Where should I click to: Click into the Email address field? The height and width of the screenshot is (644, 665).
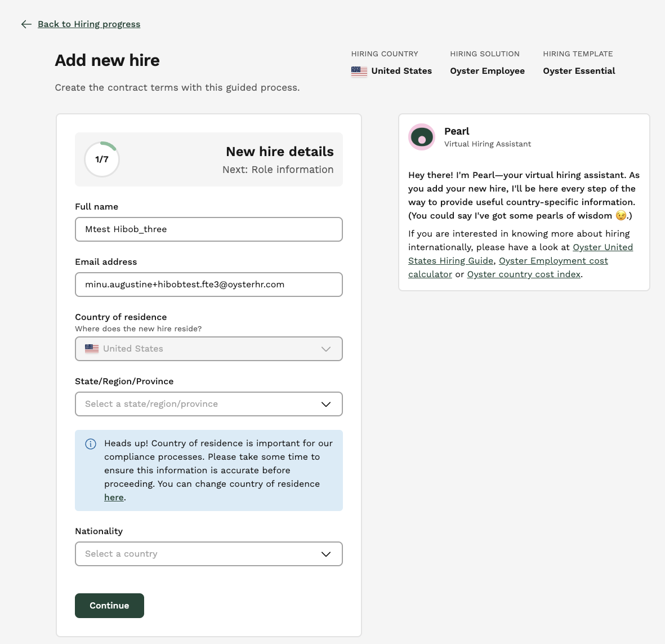[x=209, y=285]
